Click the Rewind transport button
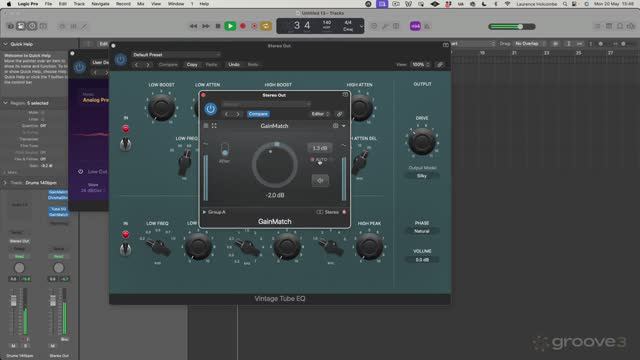640x360 pixels. [x=193, y=26]
